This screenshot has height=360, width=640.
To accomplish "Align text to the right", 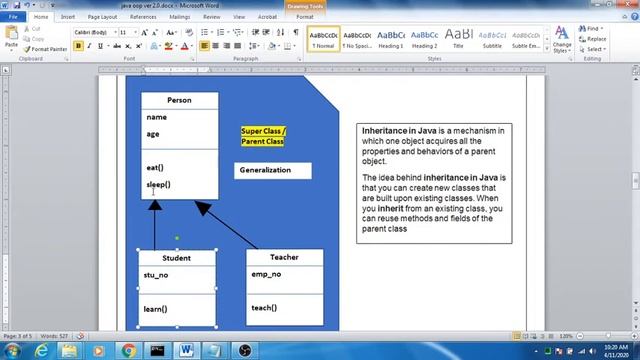I will coord(227,46).
